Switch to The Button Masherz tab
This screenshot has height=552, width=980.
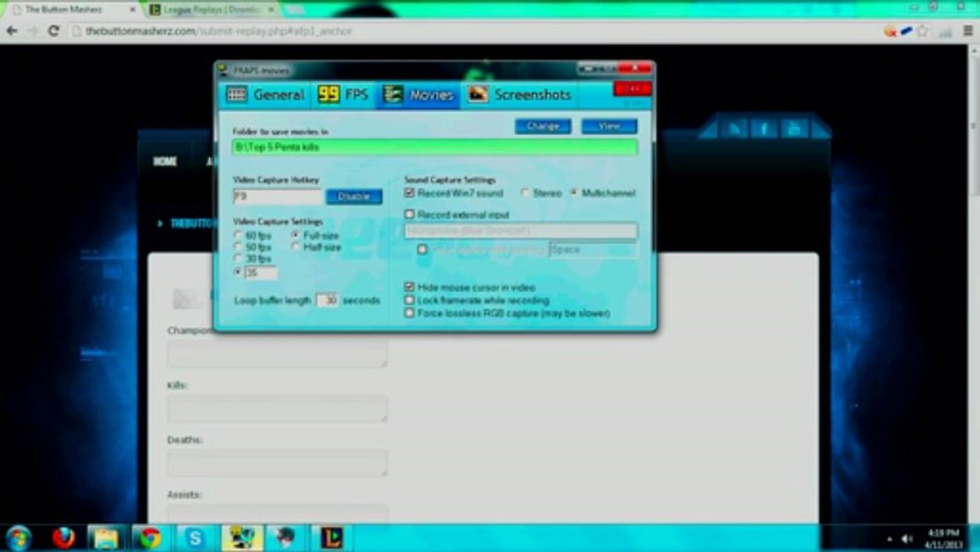click(70, 10)
